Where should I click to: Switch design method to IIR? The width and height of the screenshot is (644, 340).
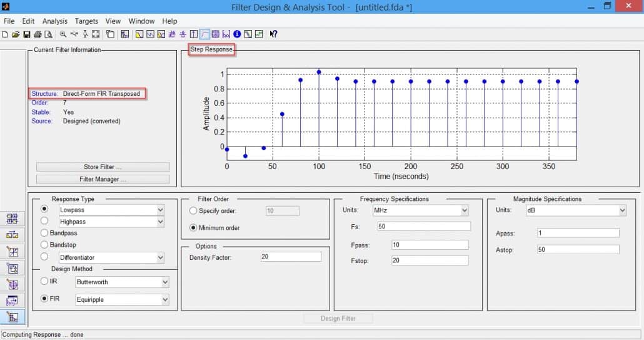click(49, 281)
